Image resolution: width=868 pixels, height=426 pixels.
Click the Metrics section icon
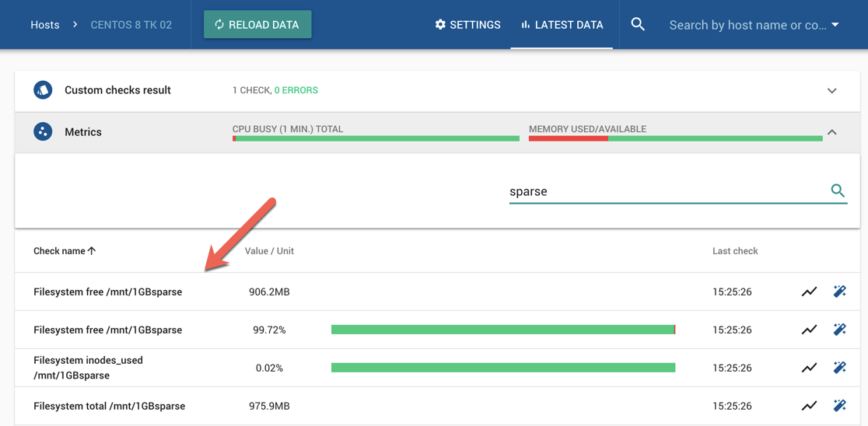click(x=43, y=131)
